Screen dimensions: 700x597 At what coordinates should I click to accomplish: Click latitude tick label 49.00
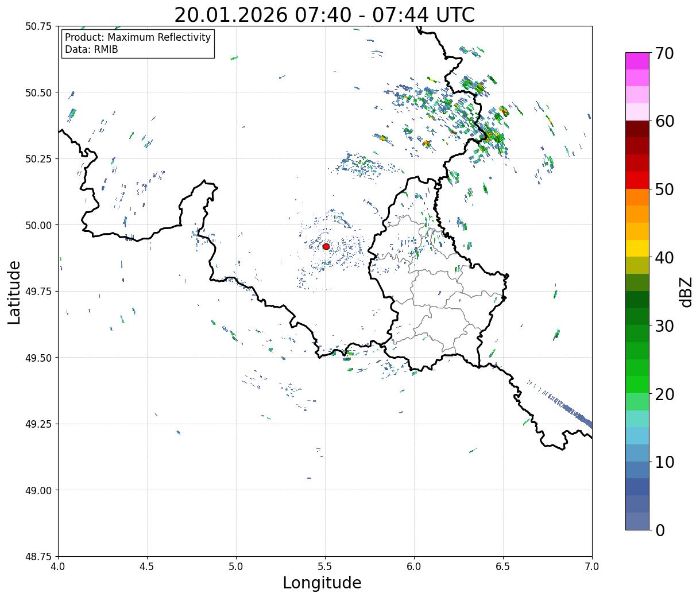click(x=38, y=490)
